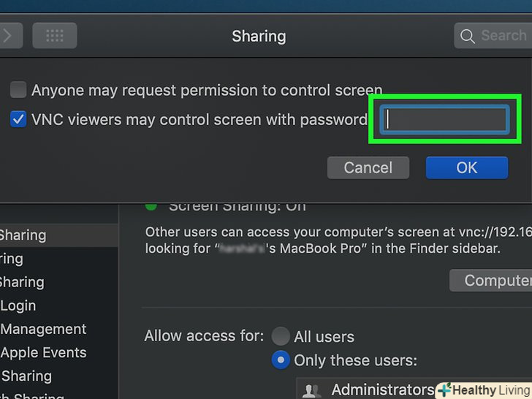Open the Management service in sidebar
Screen dimensions: 532x399
[43, 329]
